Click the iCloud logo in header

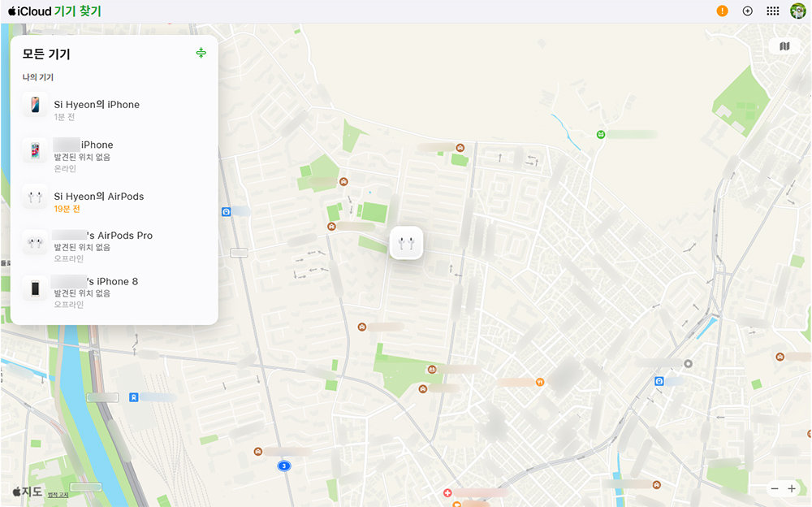29,11
